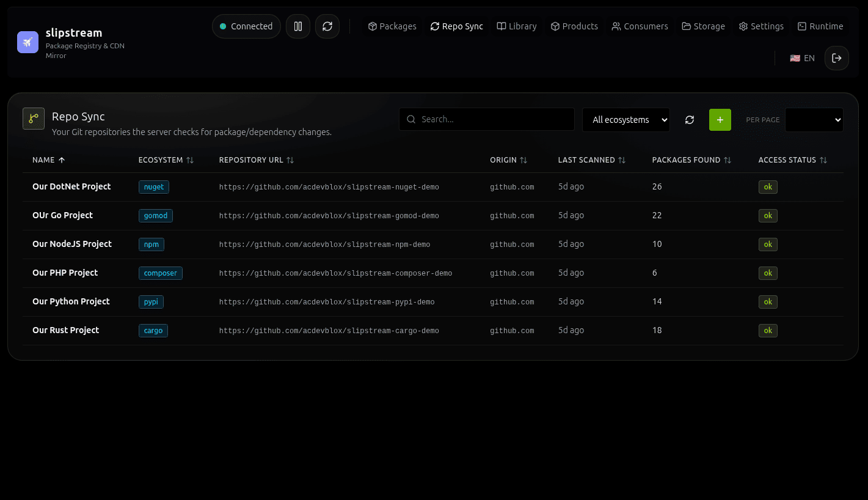Click packages count 22
Image resolution: width=868 pixels, height=500 pixels.
coord(657,215)
